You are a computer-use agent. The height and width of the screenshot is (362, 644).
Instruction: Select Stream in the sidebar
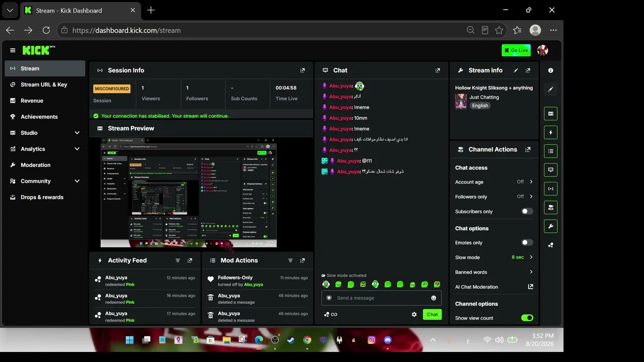pos(45,68)
